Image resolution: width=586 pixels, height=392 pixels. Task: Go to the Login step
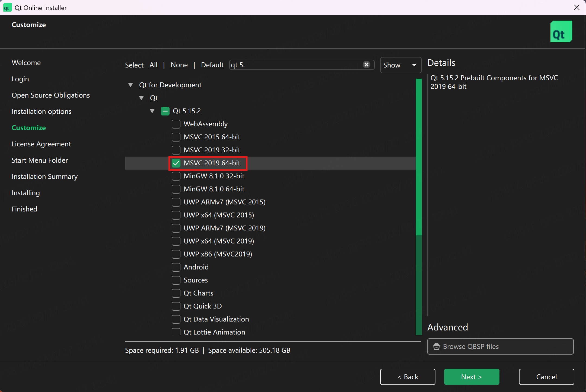pyautogui.click(x=20, y=79)
